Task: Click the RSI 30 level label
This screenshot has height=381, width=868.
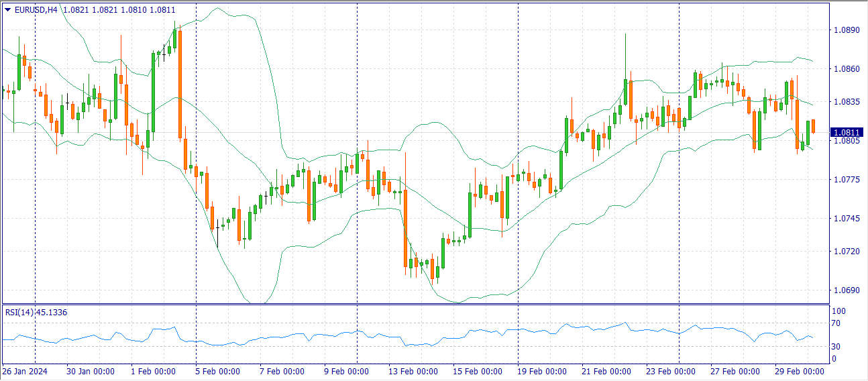Action: click(836, 346)
